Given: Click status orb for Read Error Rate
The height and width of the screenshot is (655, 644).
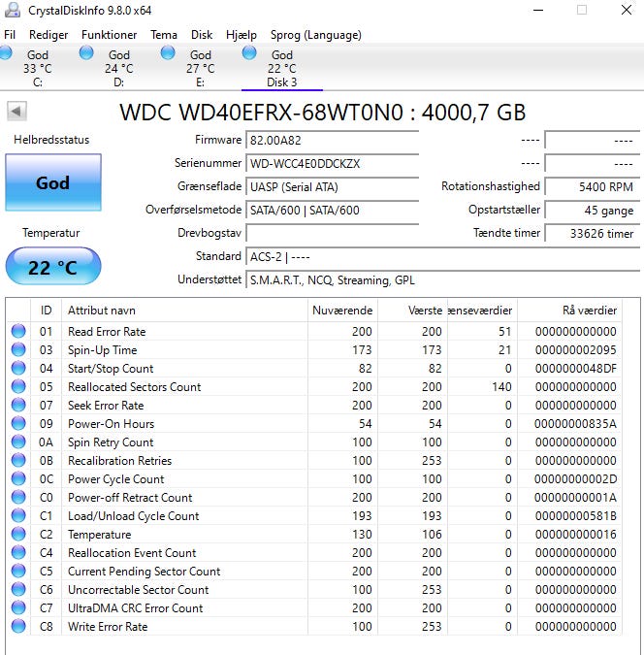Looking at the screenshot, I should (x=18, y=332).
